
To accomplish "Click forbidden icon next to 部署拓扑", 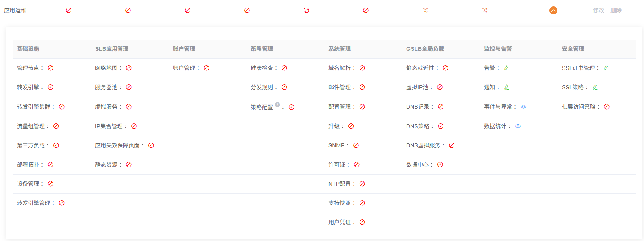I will click(x=51, y=165).
